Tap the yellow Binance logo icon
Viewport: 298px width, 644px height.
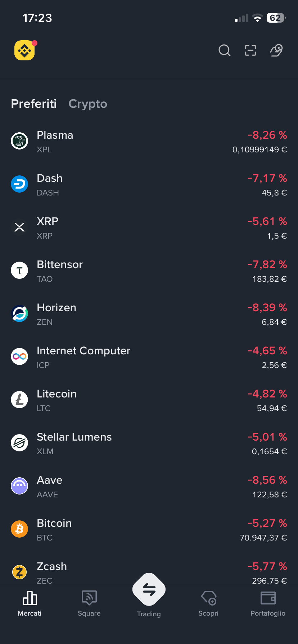point(24,50)
